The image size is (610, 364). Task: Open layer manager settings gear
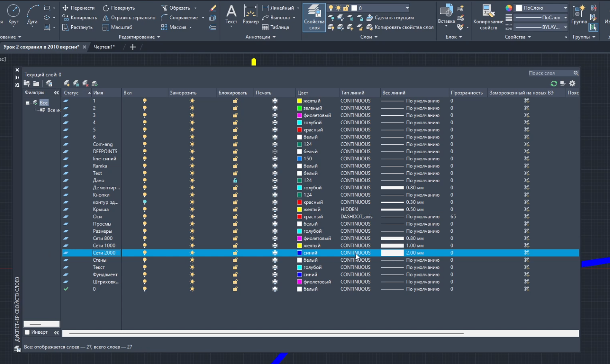[572, 84]
